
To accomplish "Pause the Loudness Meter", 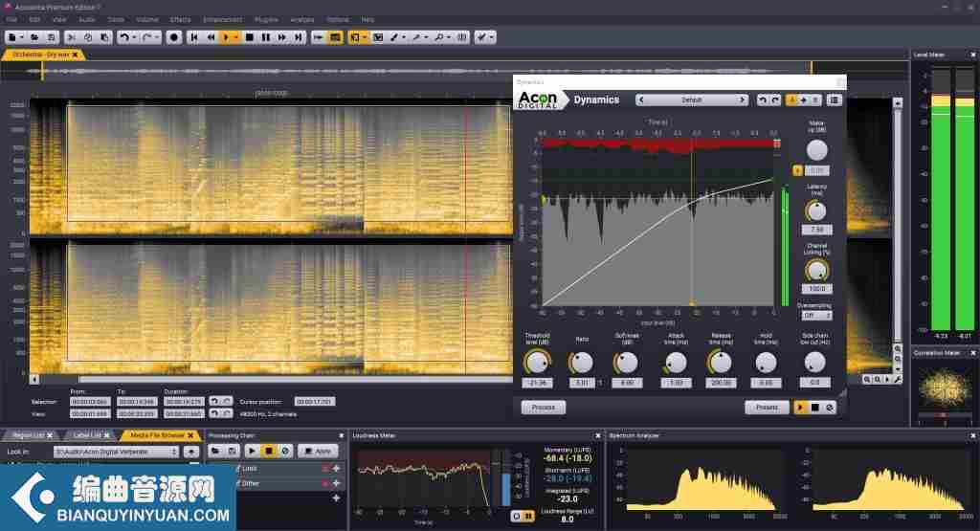I will [528, 516].
